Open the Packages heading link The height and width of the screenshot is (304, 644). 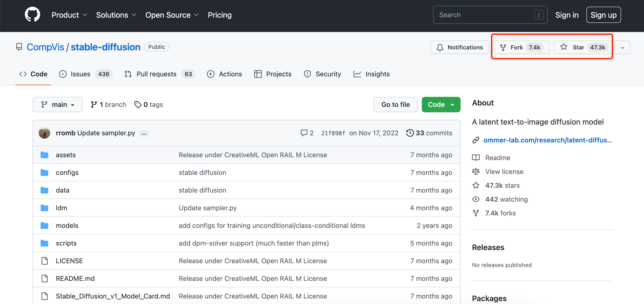(489, 299)
